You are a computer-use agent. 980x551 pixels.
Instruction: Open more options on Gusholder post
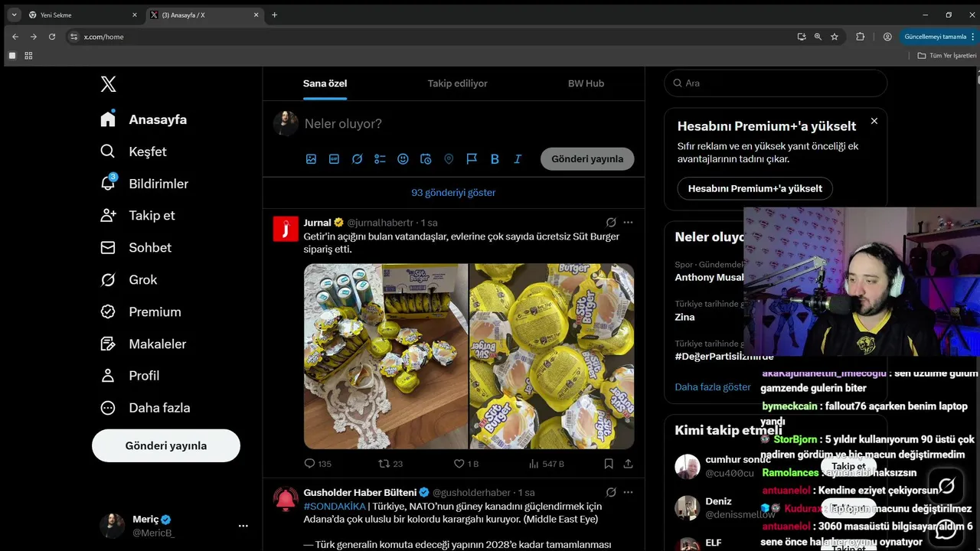tap(628, 493)
